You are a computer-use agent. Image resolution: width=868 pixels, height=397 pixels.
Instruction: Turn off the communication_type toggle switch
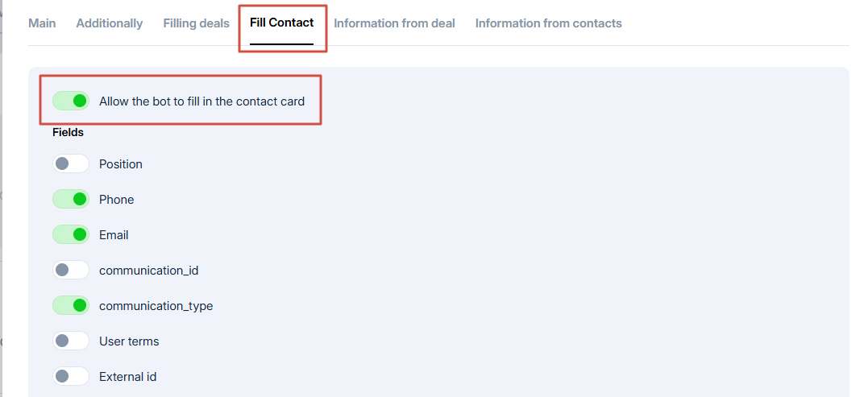(x=71, y=306)
